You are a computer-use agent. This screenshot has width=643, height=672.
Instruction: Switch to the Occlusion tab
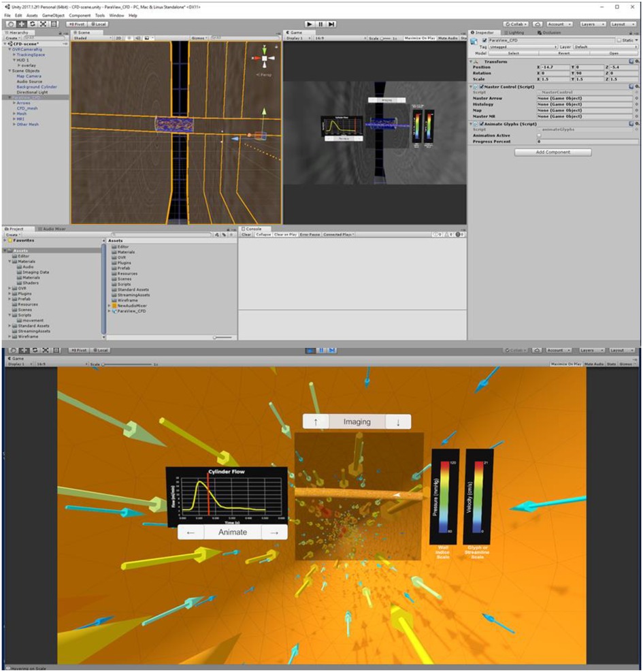tap(549, 33)
